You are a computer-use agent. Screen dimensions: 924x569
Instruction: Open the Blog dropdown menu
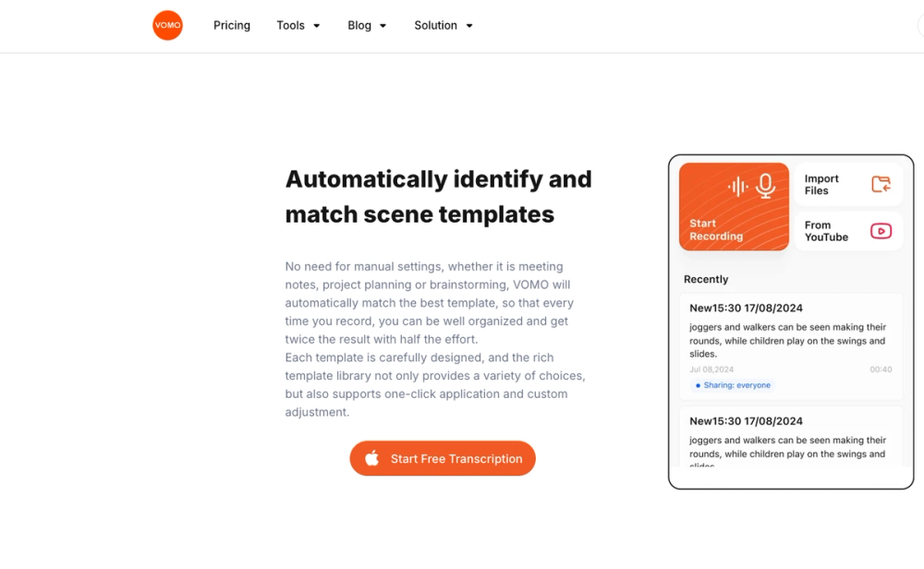366,25
